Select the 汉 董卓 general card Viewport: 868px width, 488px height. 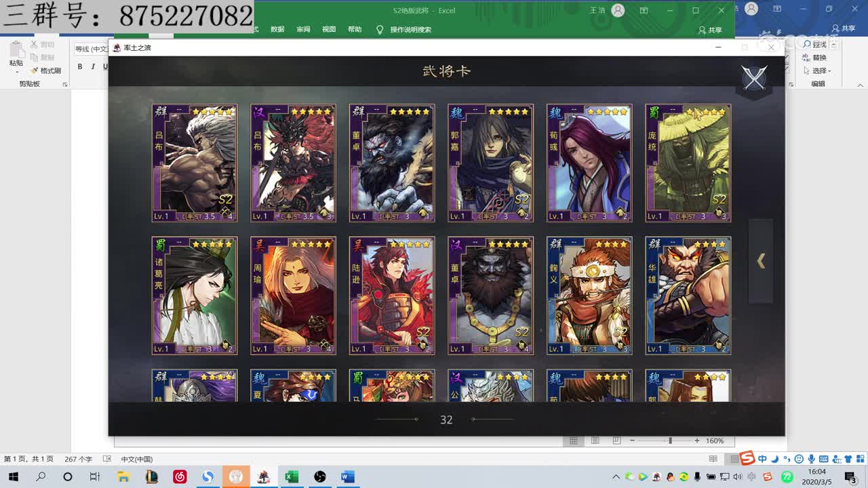click(x=490, y=296)
